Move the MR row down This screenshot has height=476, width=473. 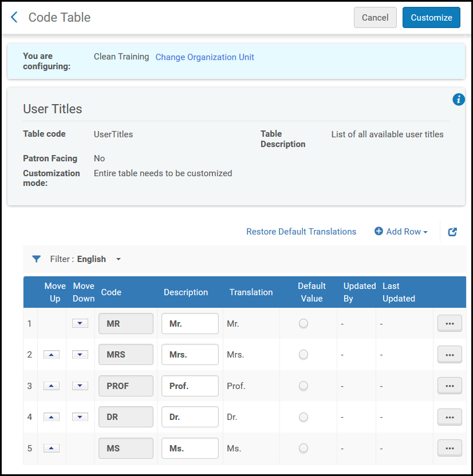tap(80, 323)
